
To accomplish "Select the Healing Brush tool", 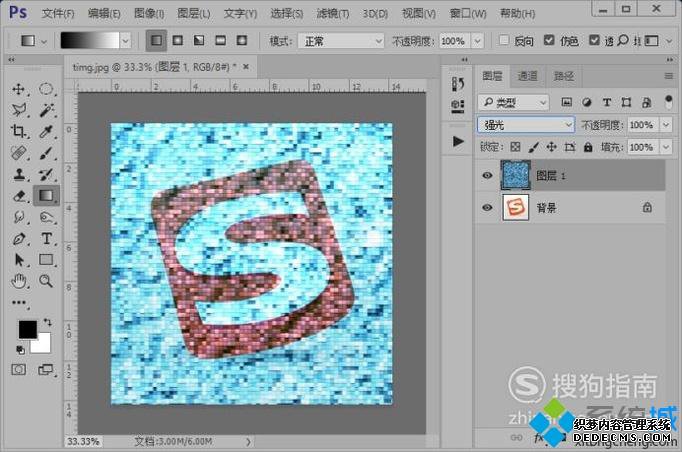I will pyautogui.click(x=18, y=153).
